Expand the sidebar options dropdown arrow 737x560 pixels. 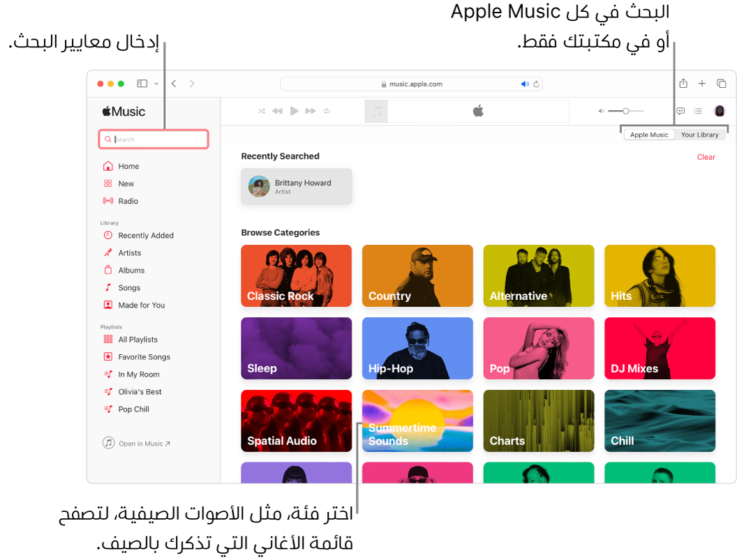[x=156, y=84]
